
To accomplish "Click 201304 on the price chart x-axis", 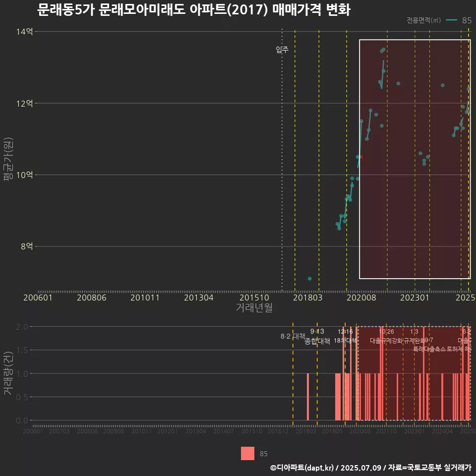I will click(x=198, y=297).
